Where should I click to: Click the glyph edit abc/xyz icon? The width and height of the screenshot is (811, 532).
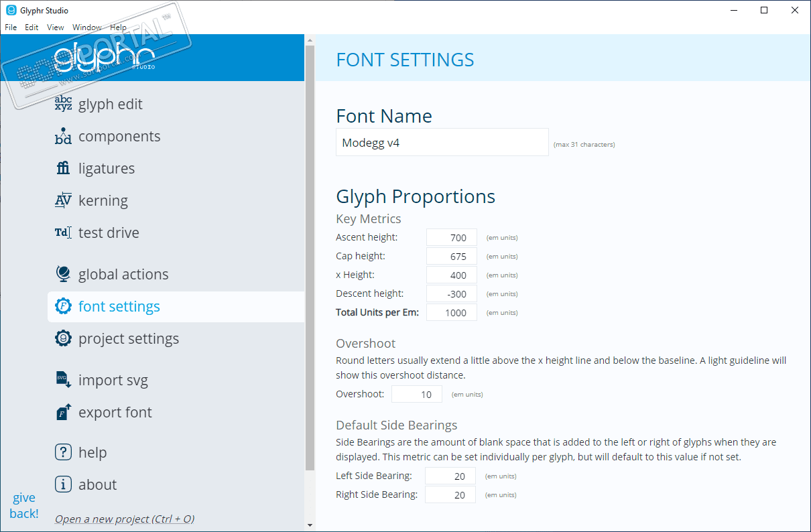63,104
